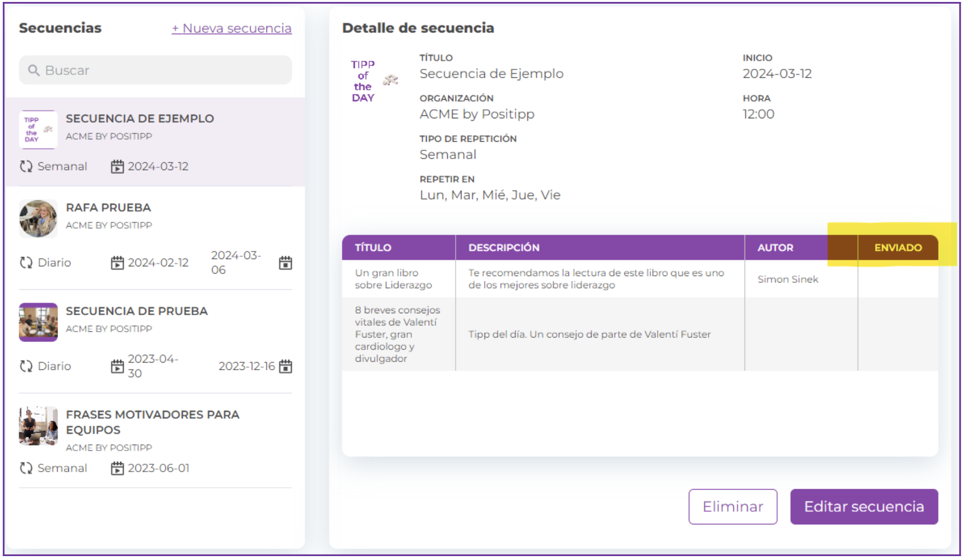Open the + Nueva secuencia link
The image size is (964, 560).
coord(232,28)
